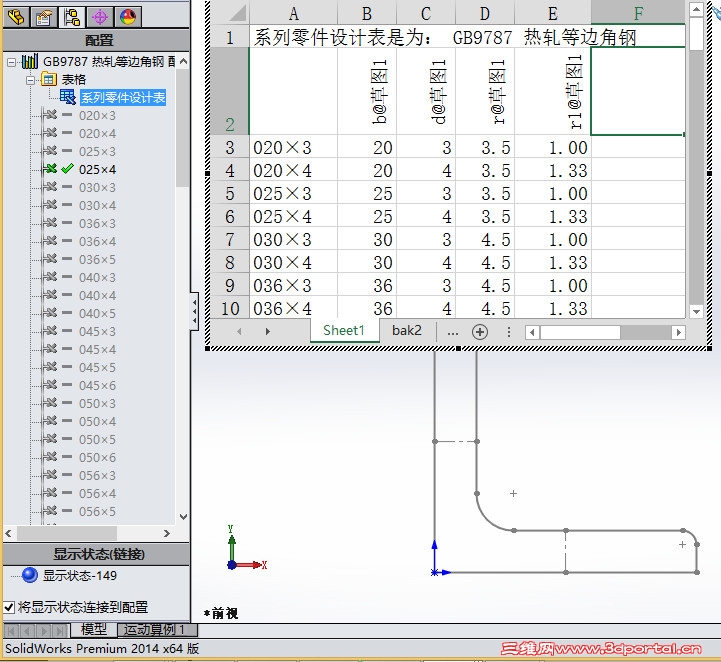
Task: Click the XYZ view triad
Action: click(246, 549)
